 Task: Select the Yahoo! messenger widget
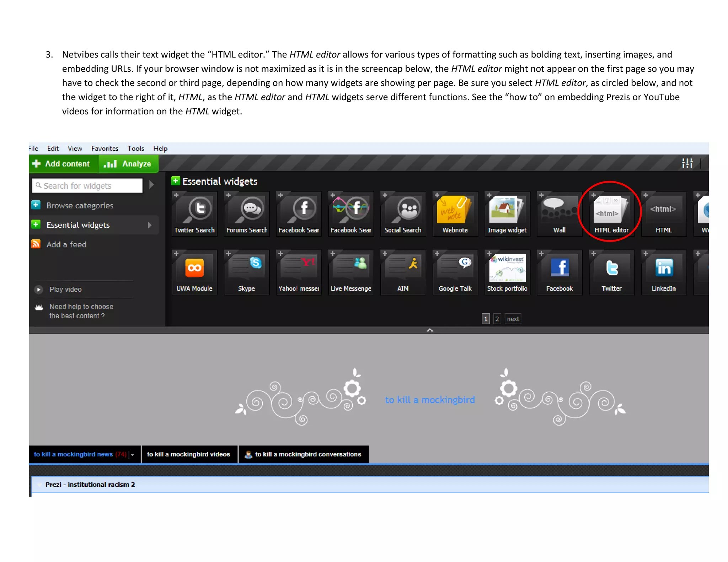[x=299, y=272]
